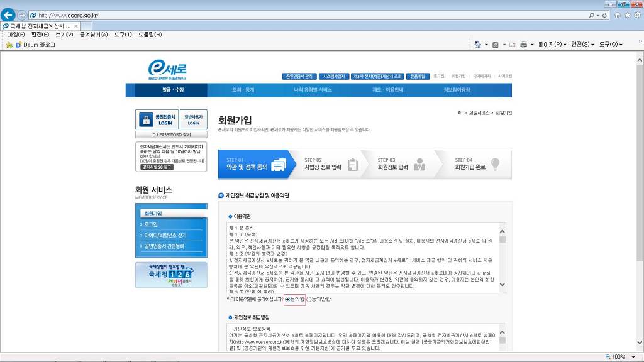Close the 국세청 전자세금계산서 browser tab
Image resolution: width=644 pixels, height=362 pixels.
(76, 26)
